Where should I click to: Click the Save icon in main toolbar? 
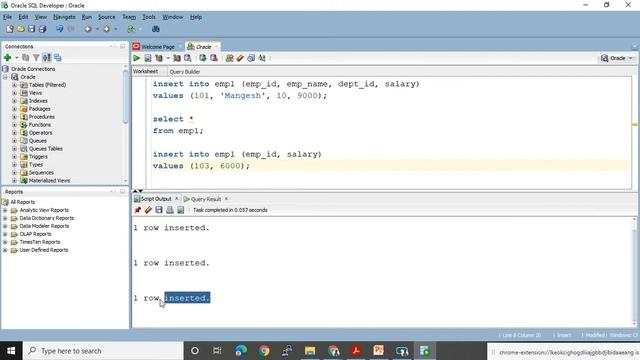click(x=31, y=29)
